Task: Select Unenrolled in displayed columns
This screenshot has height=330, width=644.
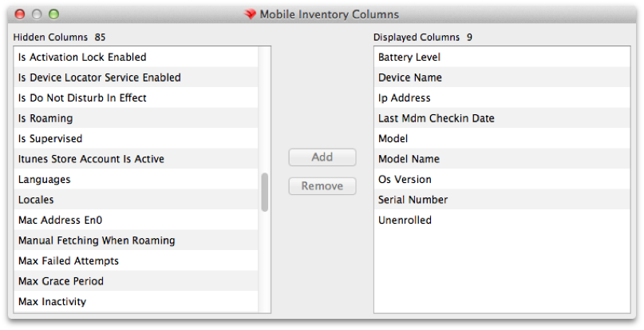Action: point(502,220)
